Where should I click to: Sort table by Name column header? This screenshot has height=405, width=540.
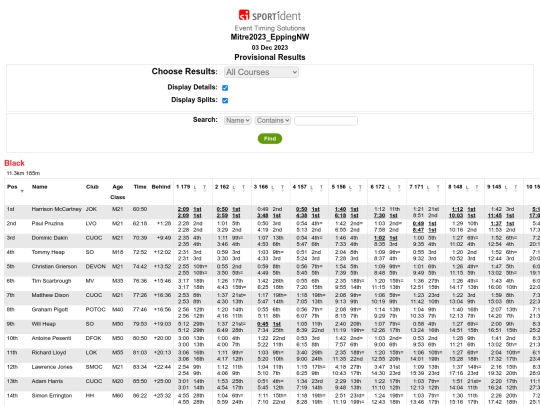(x=40, y=187)
